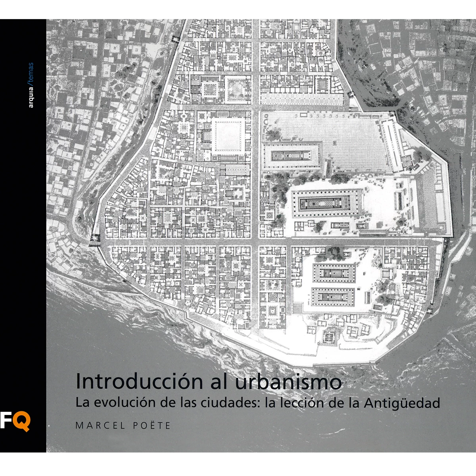Click the small square shrine near the southern shore
The image size is (476, 476).
point(328,338)
